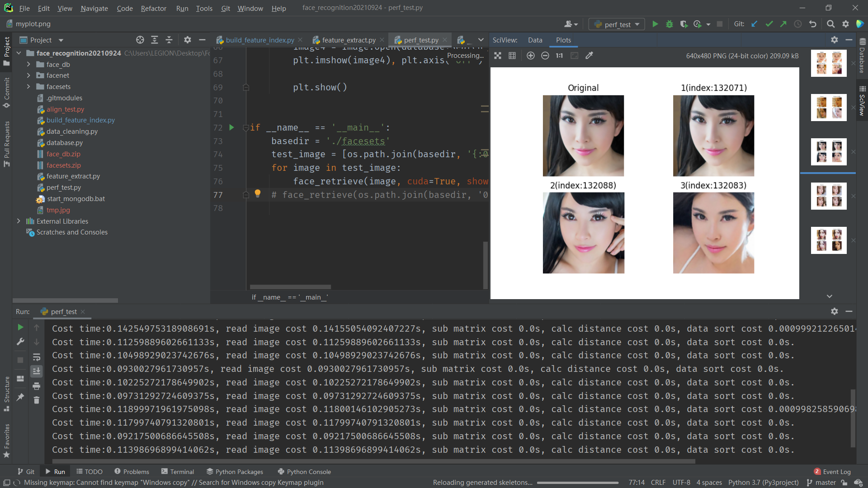This screenshot has width=868, height=488.
Task: Expand External Libraries node
Action: tap(19, 221)
